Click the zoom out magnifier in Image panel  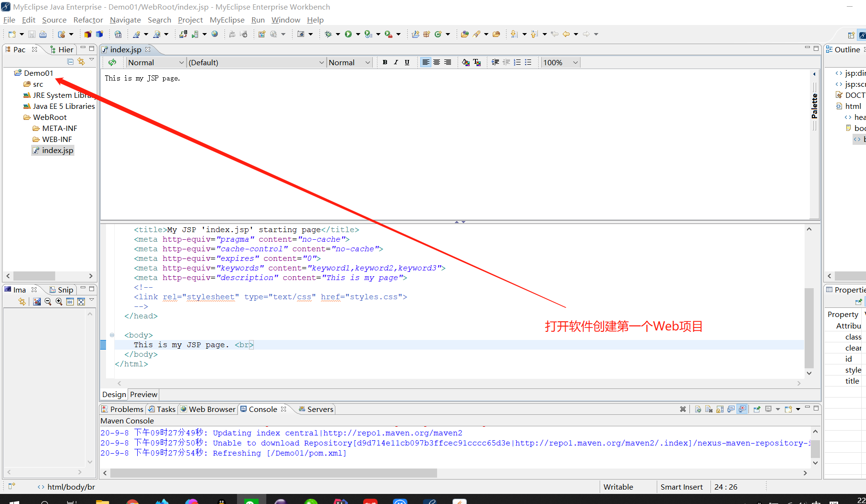pos(48,302)
